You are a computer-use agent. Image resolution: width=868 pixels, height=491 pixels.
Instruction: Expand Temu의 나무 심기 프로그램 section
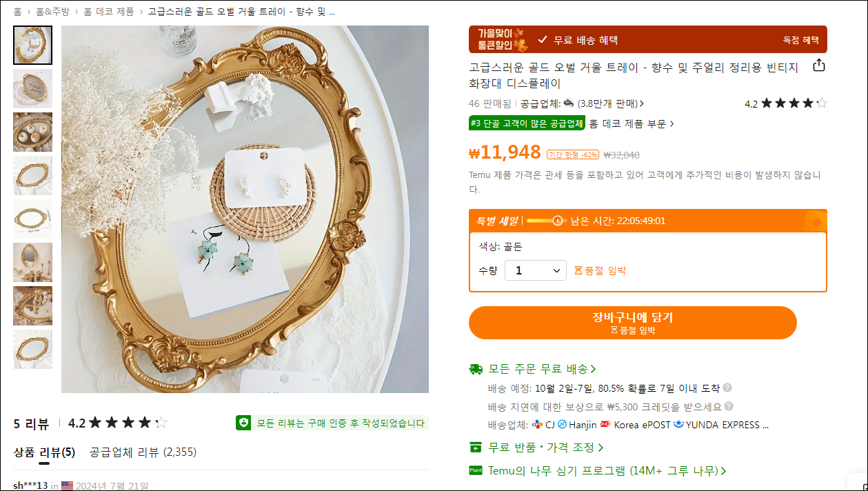(x=607, y=470)
